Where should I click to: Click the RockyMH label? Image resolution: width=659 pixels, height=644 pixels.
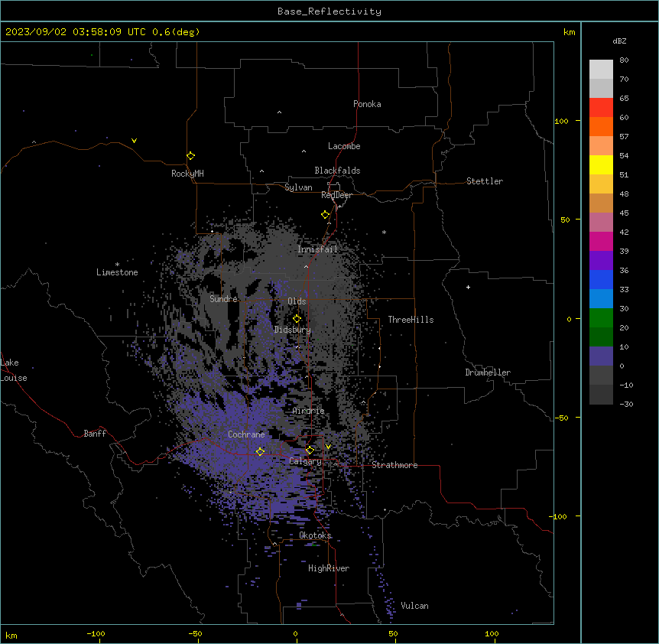point(187,174)
